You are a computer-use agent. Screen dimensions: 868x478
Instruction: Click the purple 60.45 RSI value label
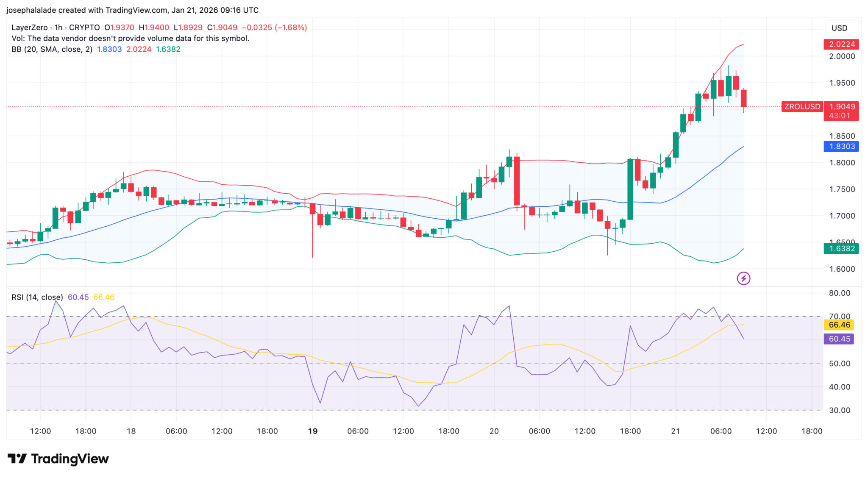[x=839, y=339]
